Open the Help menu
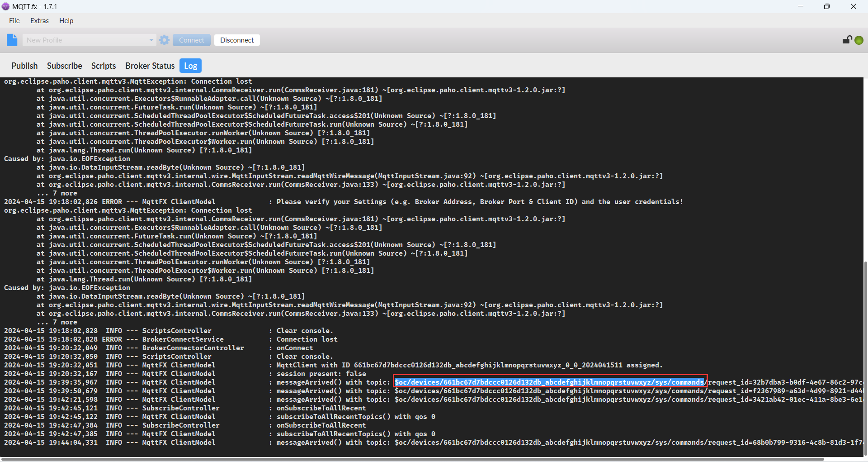The width and height of the screenshot is (868, 462). (66, 20)
